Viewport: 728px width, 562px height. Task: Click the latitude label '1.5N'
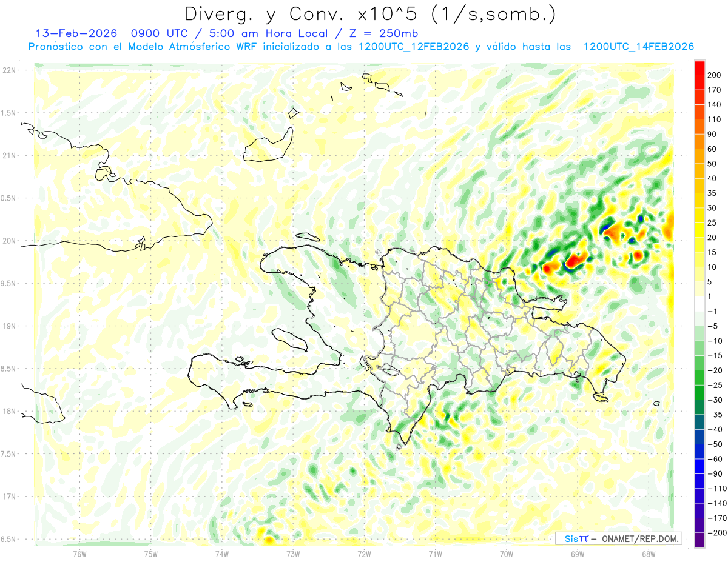(x=8, y=113)
